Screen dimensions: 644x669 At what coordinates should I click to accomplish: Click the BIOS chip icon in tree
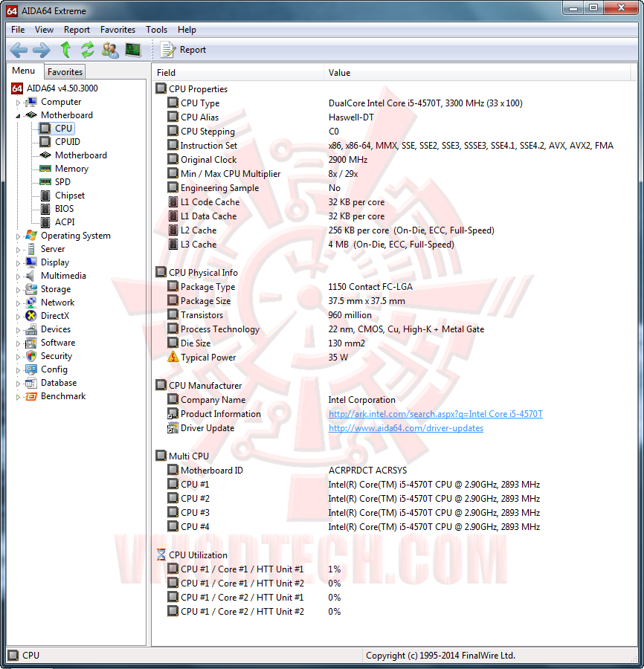pyautogui.click(x=45, y=209)
